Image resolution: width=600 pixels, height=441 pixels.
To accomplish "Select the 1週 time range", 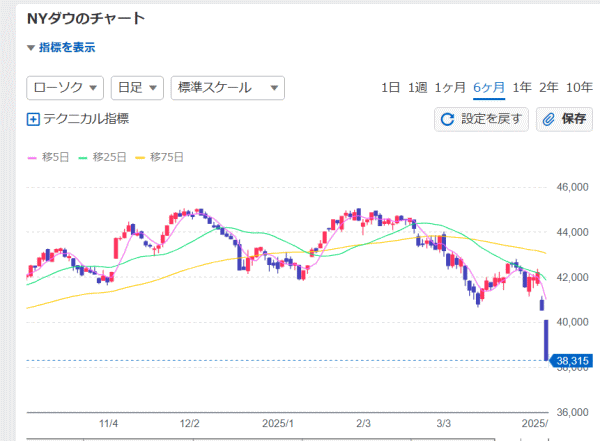I will click(x=417, y=88).
